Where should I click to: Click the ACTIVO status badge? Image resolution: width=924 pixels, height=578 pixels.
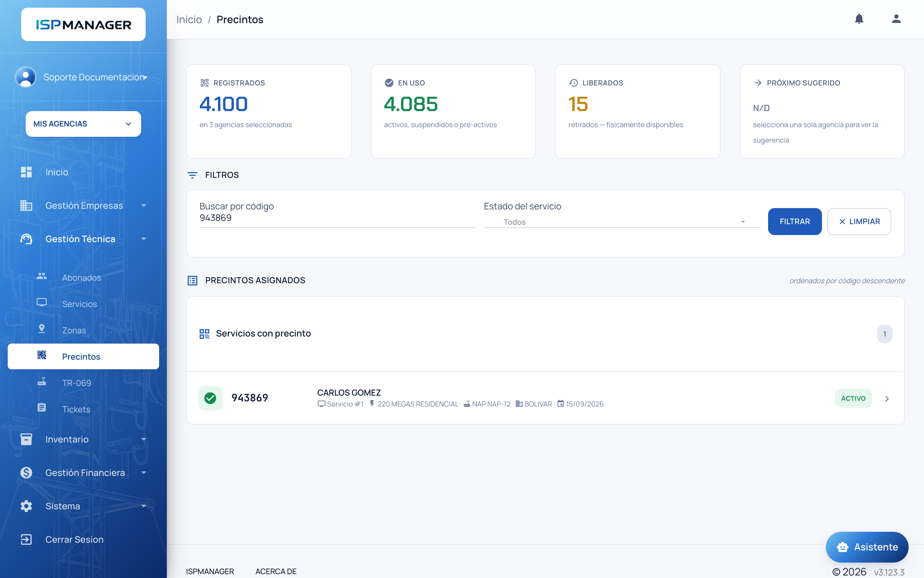[x=853, y=398]
